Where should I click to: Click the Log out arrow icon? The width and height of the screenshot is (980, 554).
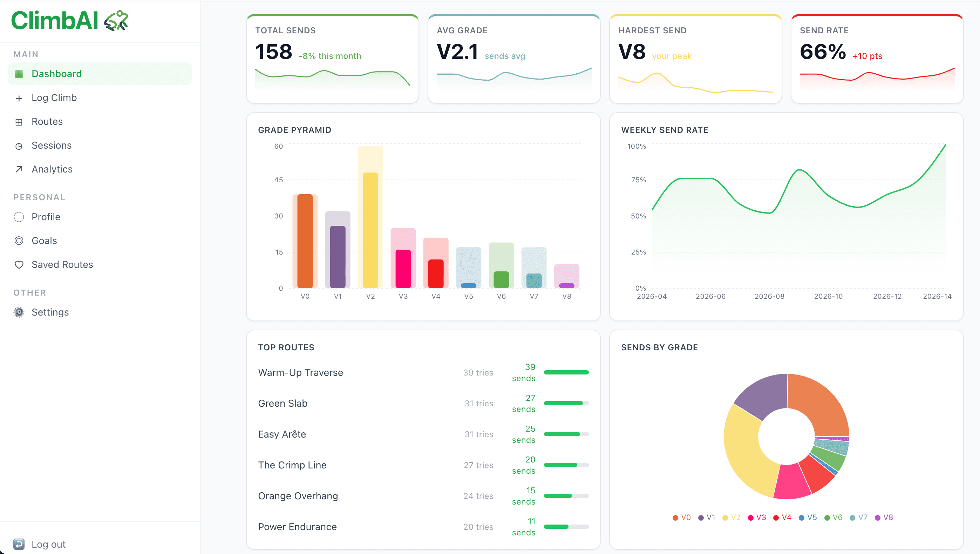pos(19,544)
